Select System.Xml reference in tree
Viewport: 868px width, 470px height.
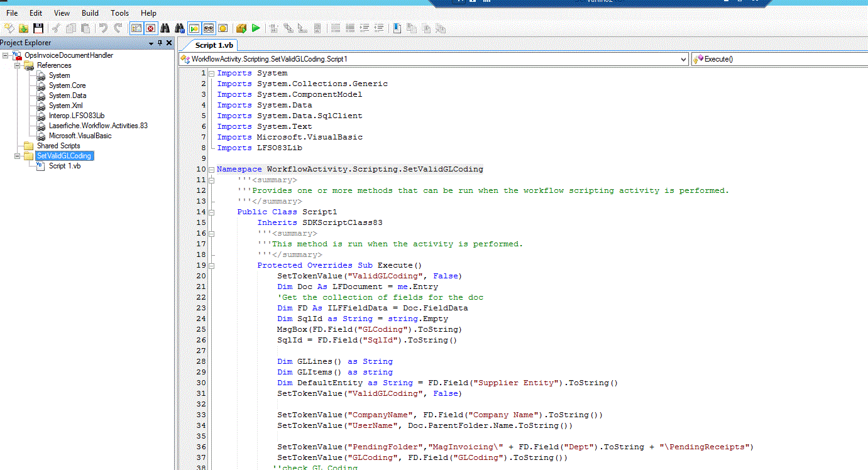click(65, 106)
